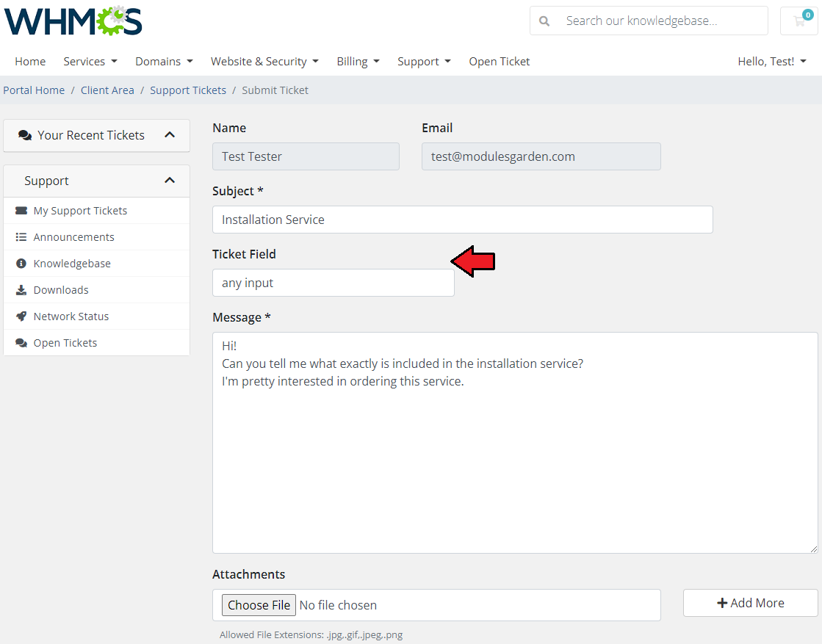The height and width of the screenshot is (644, 822).
Task: Collapse the Your Recent Tickets panel
Action: tap(170, 134)
